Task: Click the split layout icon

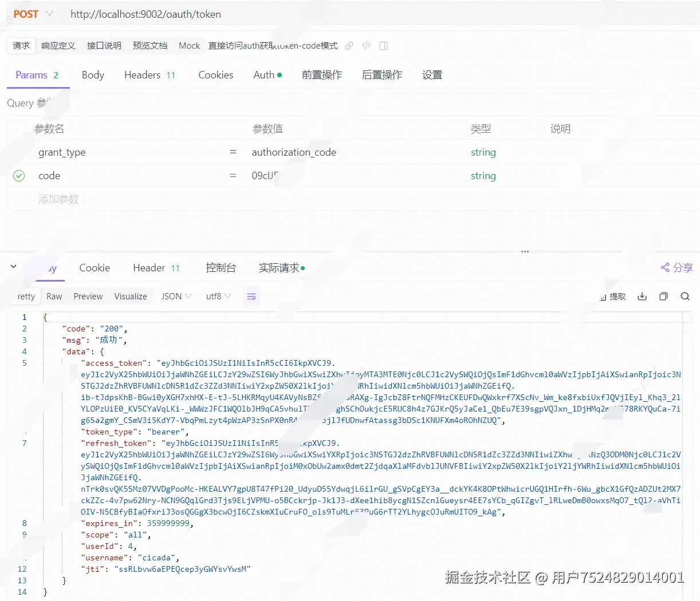Action: 384,46
